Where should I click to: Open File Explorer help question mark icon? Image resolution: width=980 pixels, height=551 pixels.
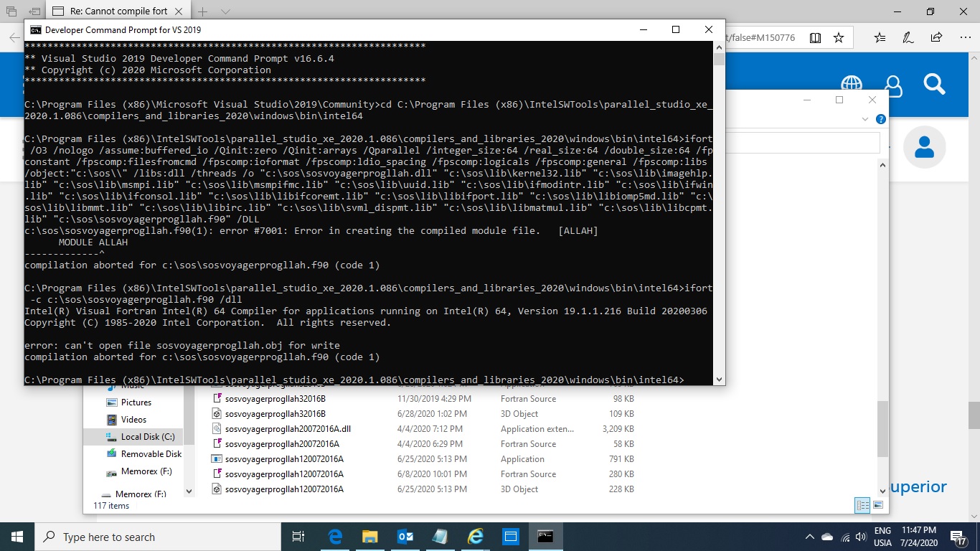[881, 119]
